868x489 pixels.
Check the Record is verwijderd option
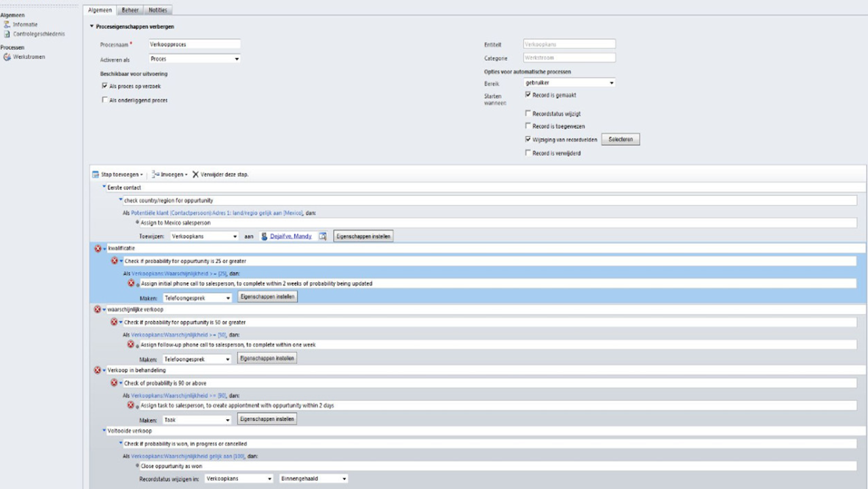[528, 153]
